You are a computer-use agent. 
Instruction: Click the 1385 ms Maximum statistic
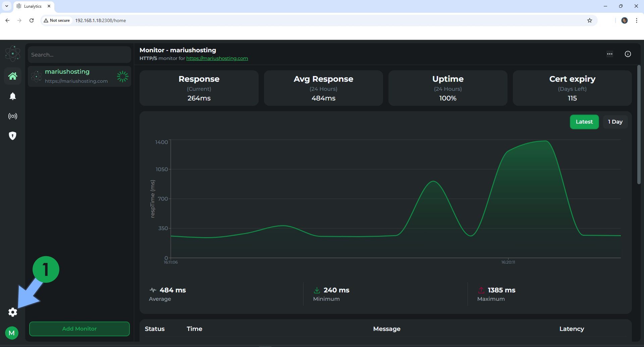point(496,294)
